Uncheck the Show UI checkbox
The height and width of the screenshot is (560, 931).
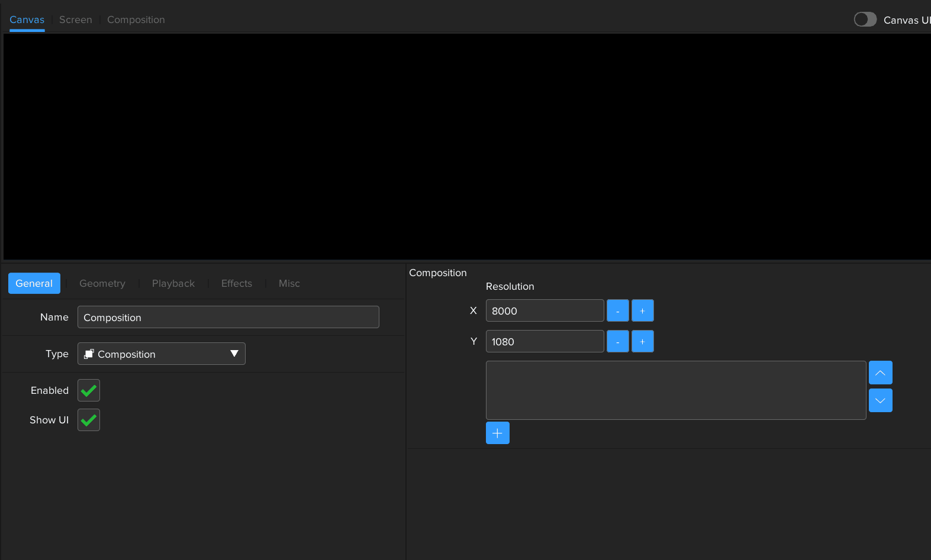pos(89,420)
